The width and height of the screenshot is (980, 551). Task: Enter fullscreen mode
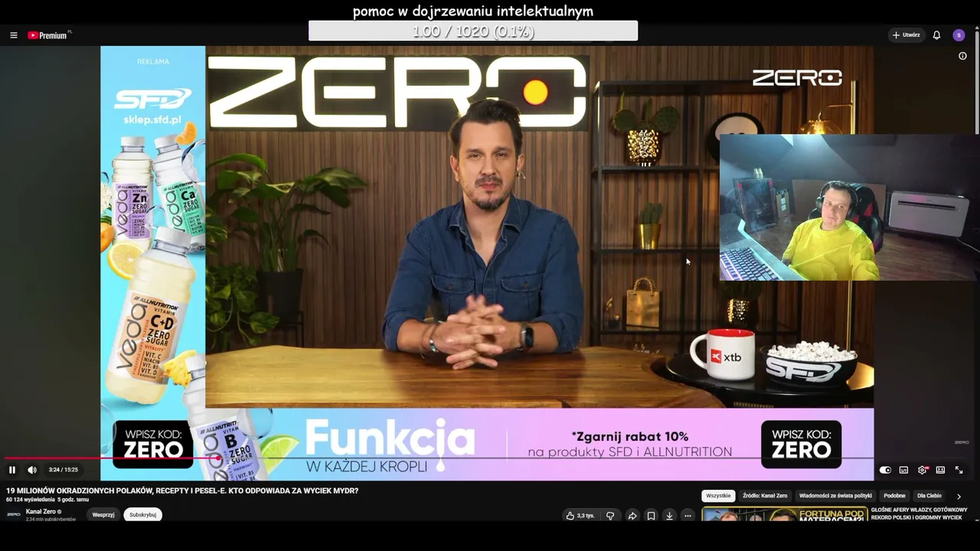click(959, 470)
